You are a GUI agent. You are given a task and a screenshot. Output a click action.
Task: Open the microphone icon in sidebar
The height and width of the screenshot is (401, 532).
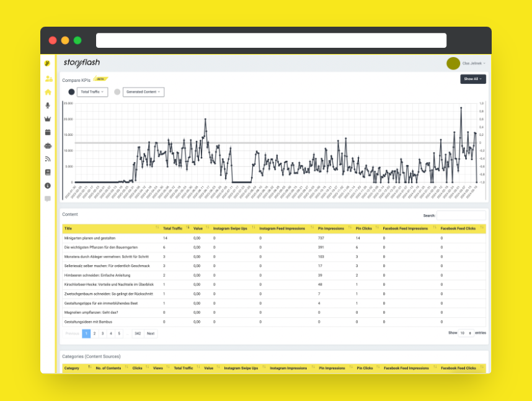click(48, 106)
